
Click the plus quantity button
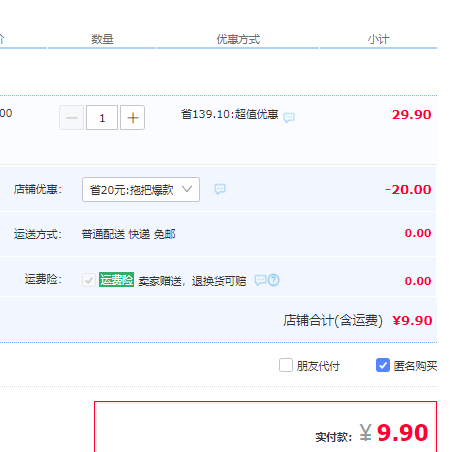(x=132, y=117)
